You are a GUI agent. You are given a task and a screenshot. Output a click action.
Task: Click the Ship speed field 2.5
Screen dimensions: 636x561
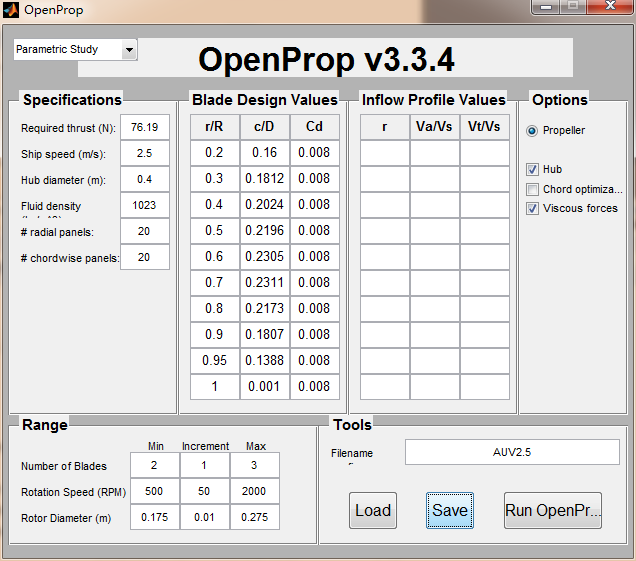(x=145, y=153)
